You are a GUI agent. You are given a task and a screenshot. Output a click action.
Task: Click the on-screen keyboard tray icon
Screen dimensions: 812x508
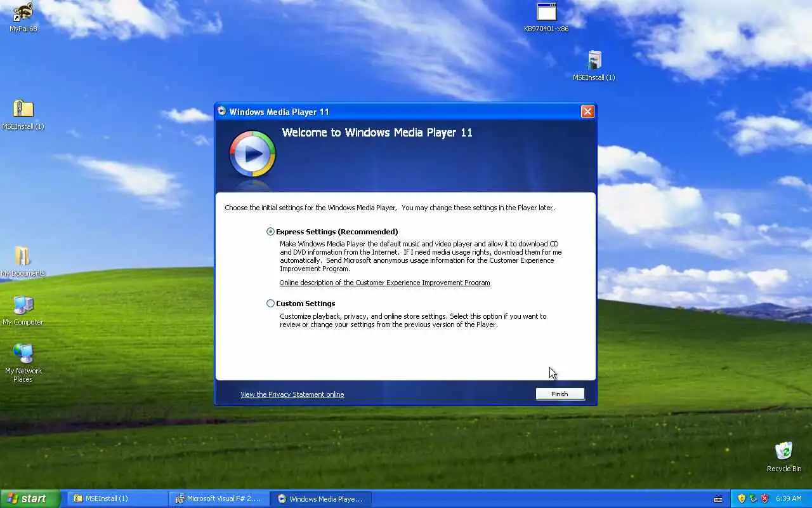pos(718,499)
